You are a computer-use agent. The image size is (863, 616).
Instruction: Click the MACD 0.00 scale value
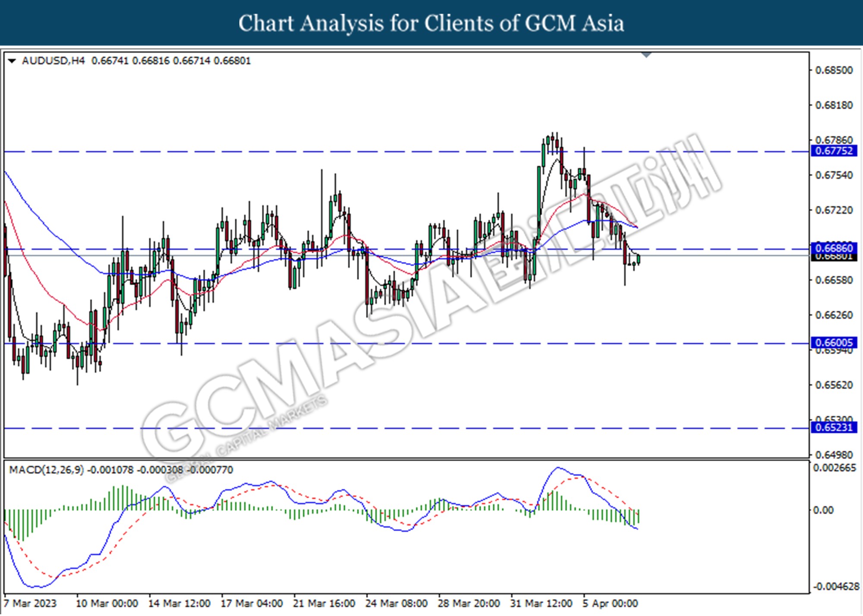[x=823, y=510]
